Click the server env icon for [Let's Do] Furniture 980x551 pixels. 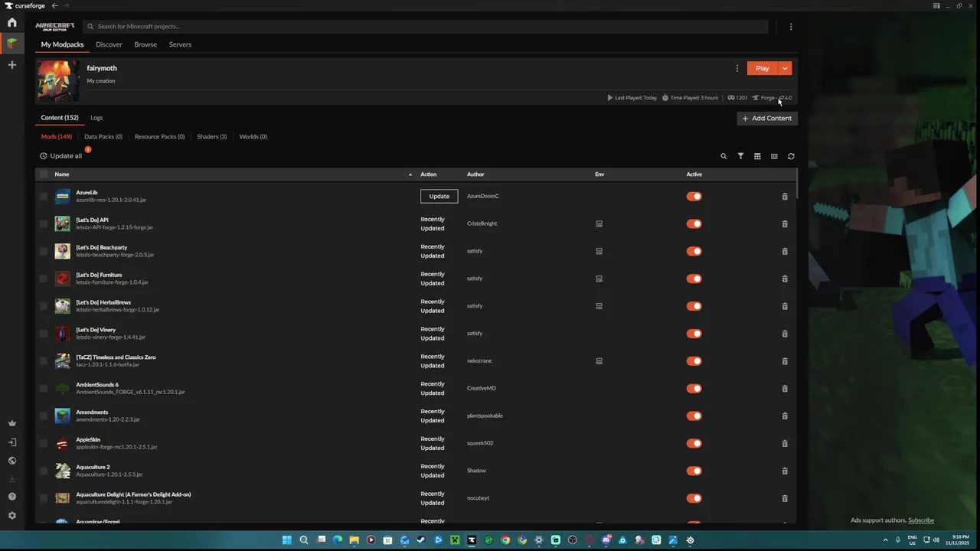599,279
